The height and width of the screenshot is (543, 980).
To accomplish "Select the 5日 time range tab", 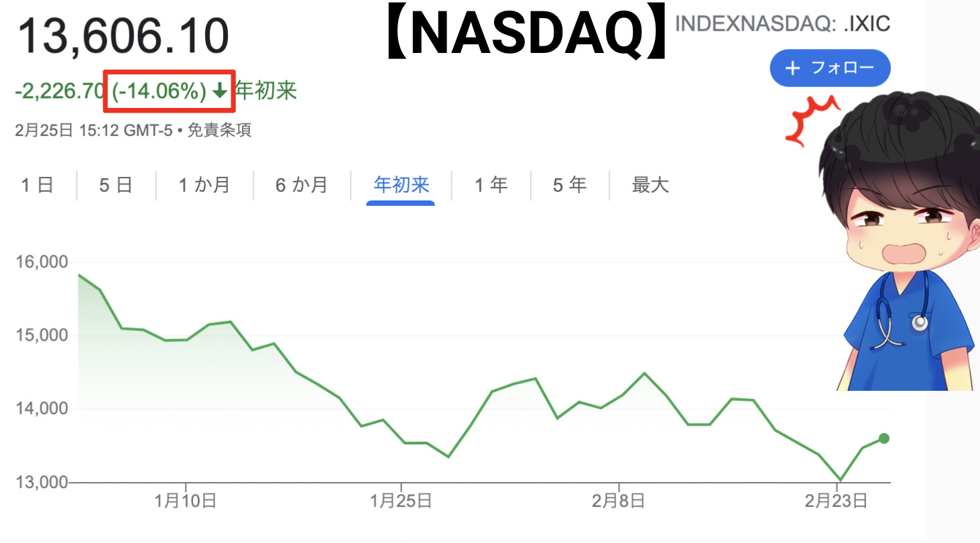I will pos(116,185).
